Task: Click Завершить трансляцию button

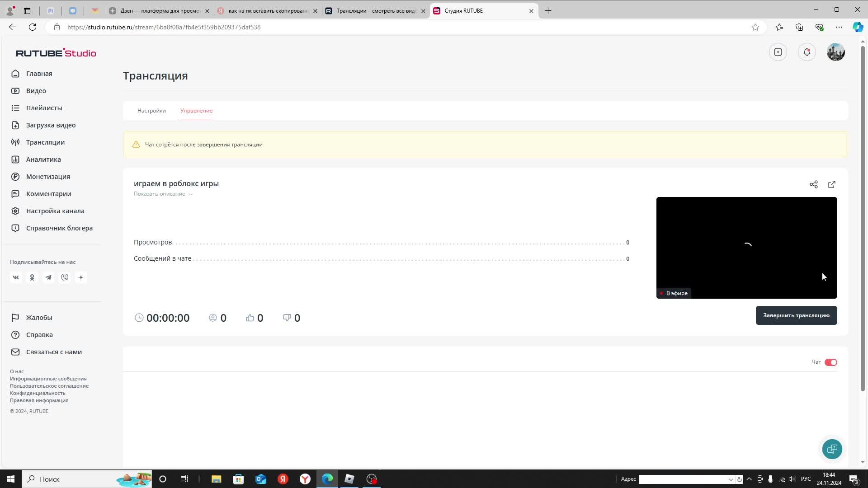Action: pos(796,315)
